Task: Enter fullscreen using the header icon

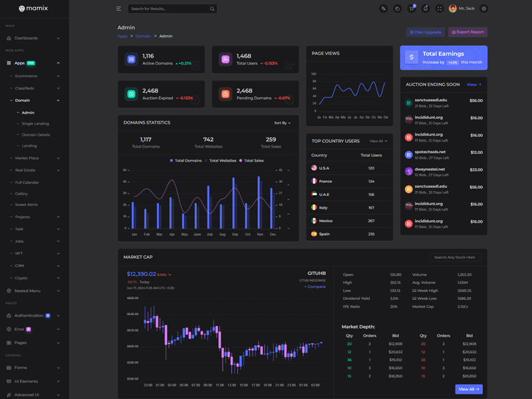Action: (440, 9)
